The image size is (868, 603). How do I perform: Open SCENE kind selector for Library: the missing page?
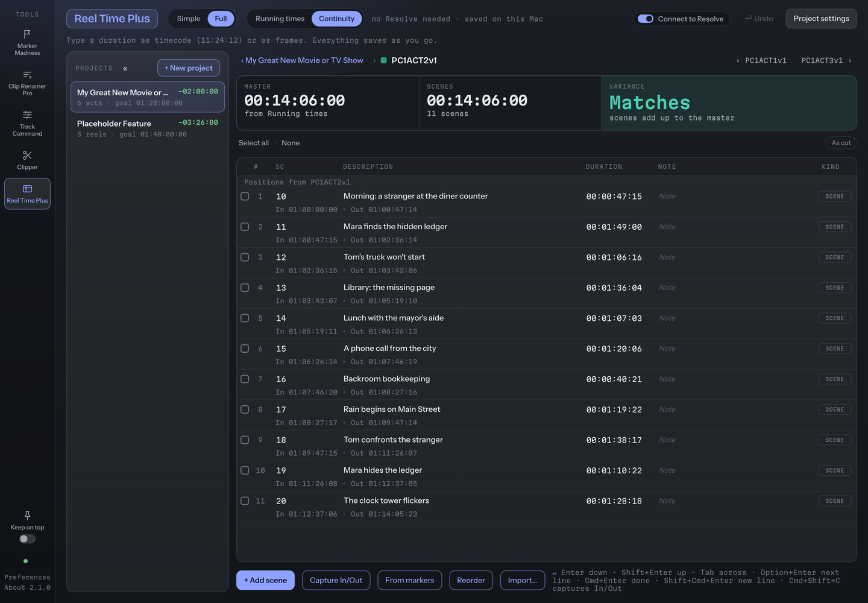tap(834, 288)
